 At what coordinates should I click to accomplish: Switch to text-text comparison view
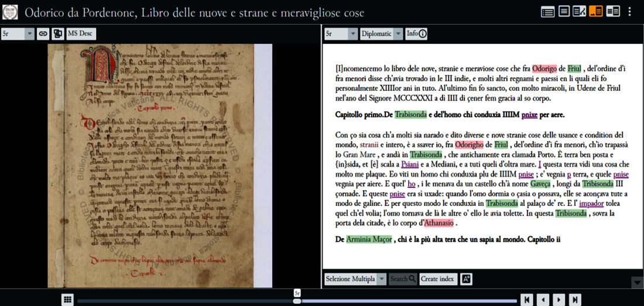coord(612,12)
